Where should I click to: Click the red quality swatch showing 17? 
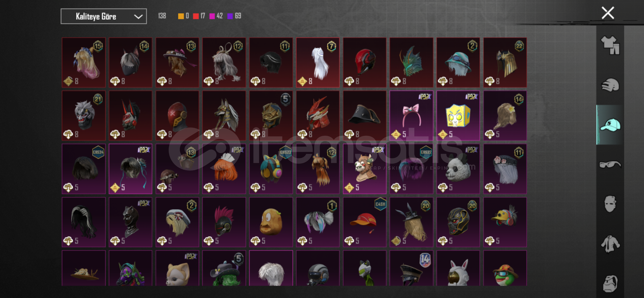(x=196, y=16)
